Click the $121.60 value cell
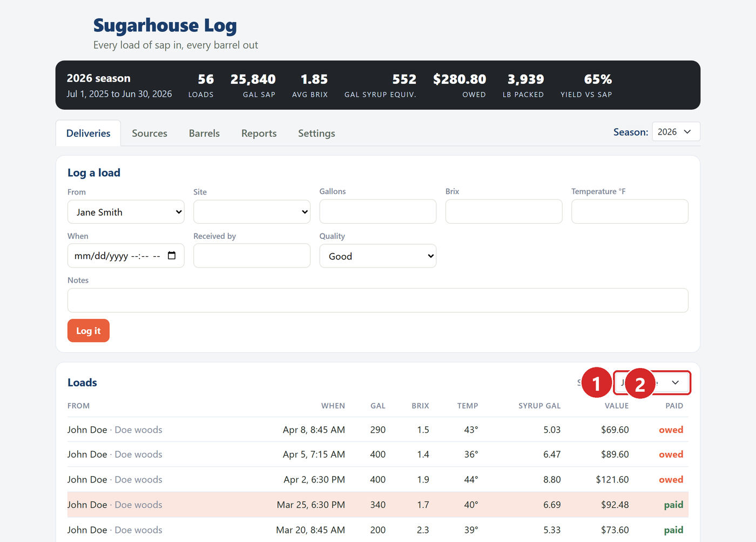 pyautogui.click(x=612, y=479)
